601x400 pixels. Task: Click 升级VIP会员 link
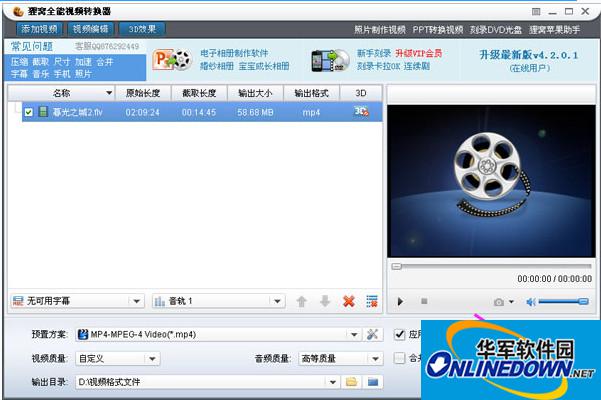click(419, 53)
